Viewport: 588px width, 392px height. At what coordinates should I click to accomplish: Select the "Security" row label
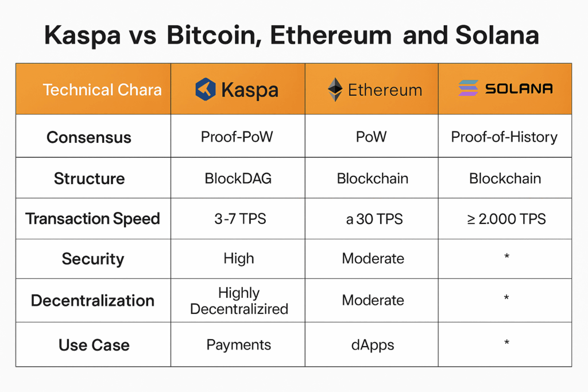92,259
